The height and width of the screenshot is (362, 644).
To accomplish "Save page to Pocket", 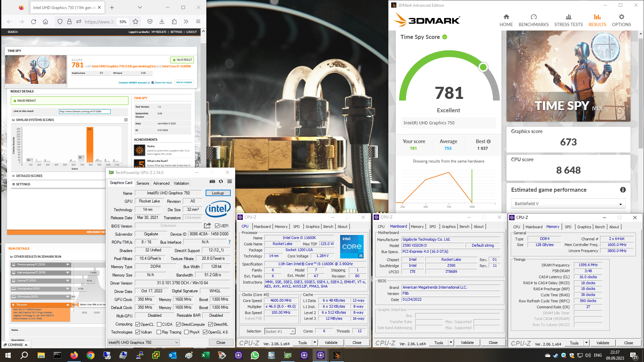I will [150, 22].
